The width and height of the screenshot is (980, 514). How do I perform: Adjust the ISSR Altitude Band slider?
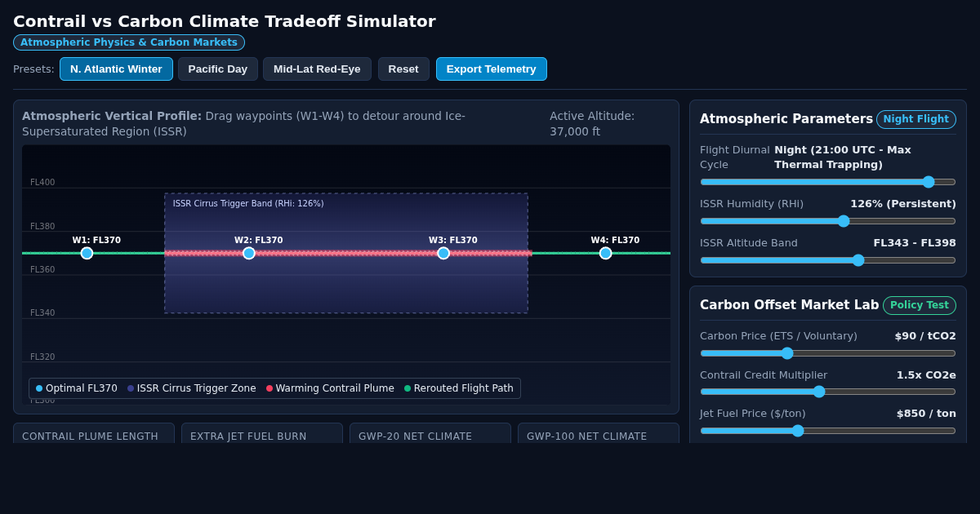pos(828,260)
